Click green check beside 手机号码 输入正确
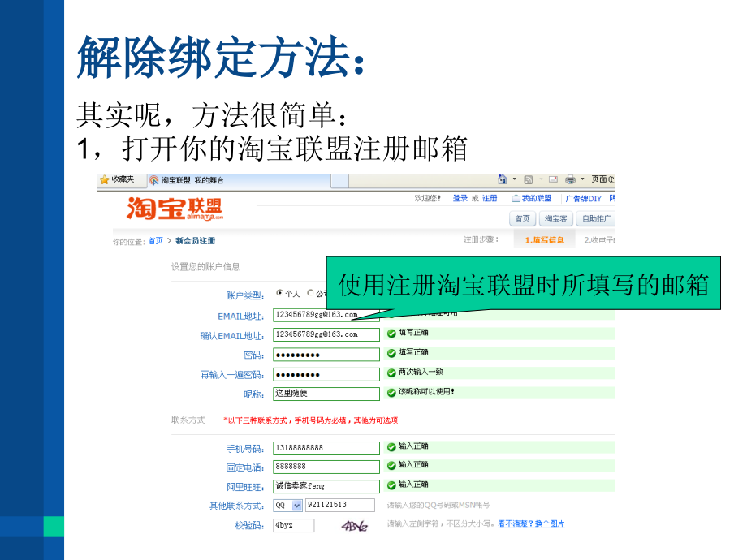747x560 pixels. [x=391, y=447]
